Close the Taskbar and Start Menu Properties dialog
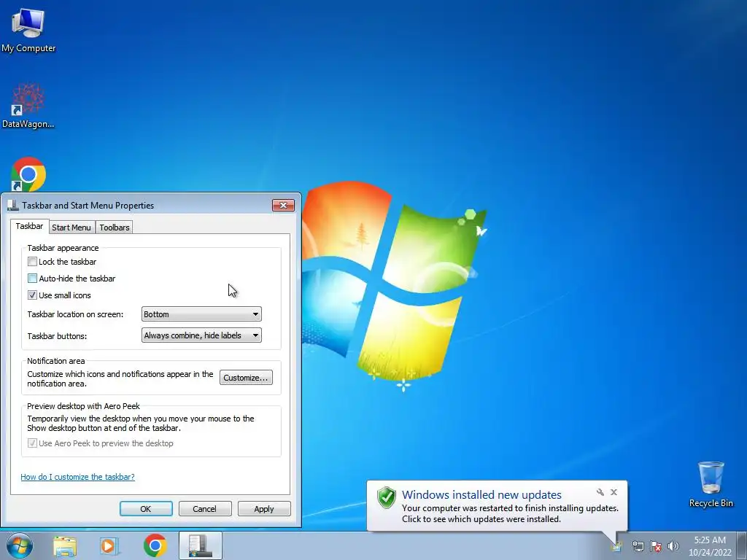 pos(284,205)
